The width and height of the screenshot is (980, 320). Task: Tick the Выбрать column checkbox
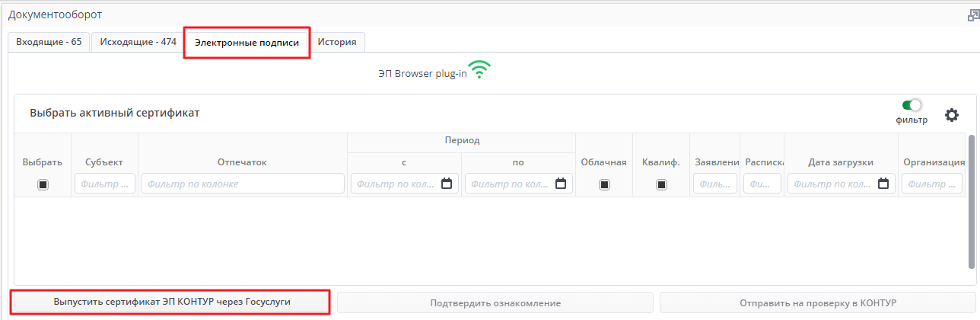coord(43,184)
